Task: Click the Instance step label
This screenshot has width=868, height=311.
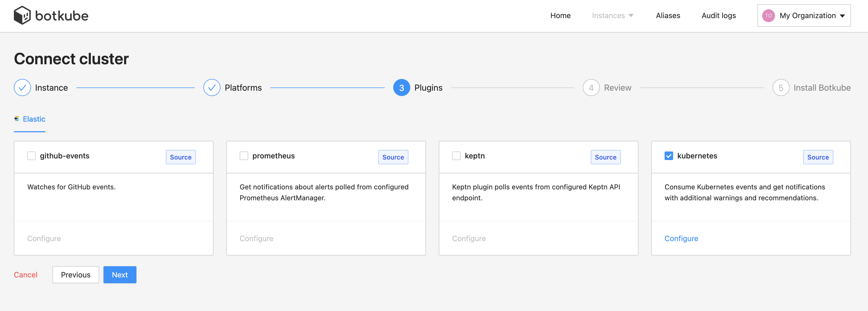Action: click(x=51, y=88)
